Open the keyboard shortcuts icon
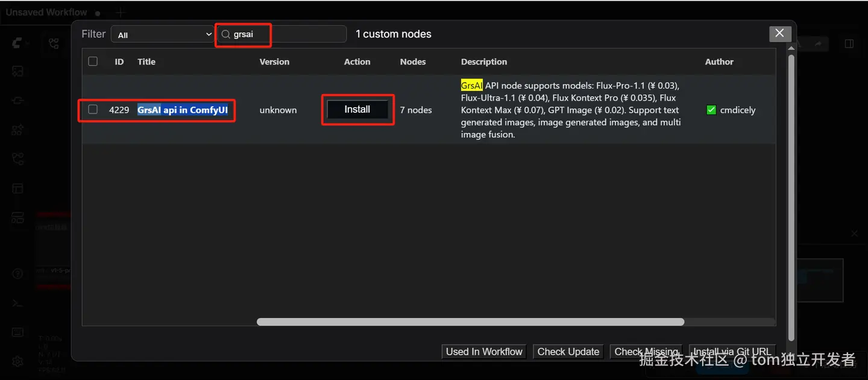The image size is (868, 380). [17, 332]
